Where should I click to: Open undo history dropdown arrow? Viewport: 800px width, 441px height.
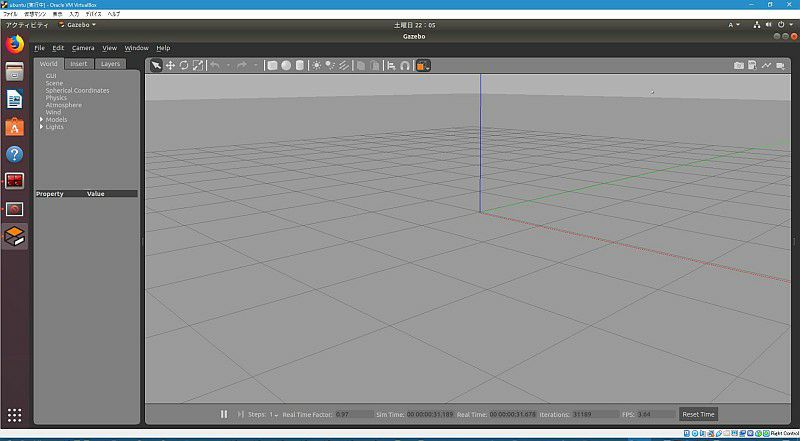228,65
